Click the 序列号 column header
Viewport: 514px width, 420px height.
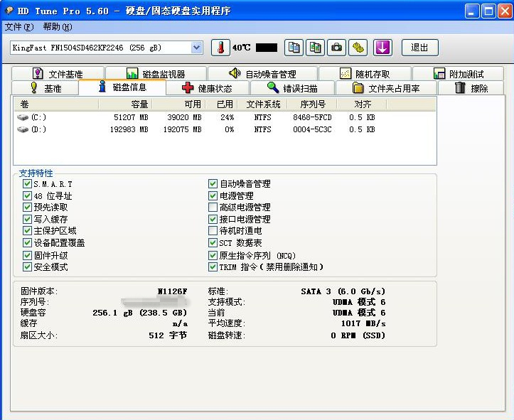click(312, 104)
